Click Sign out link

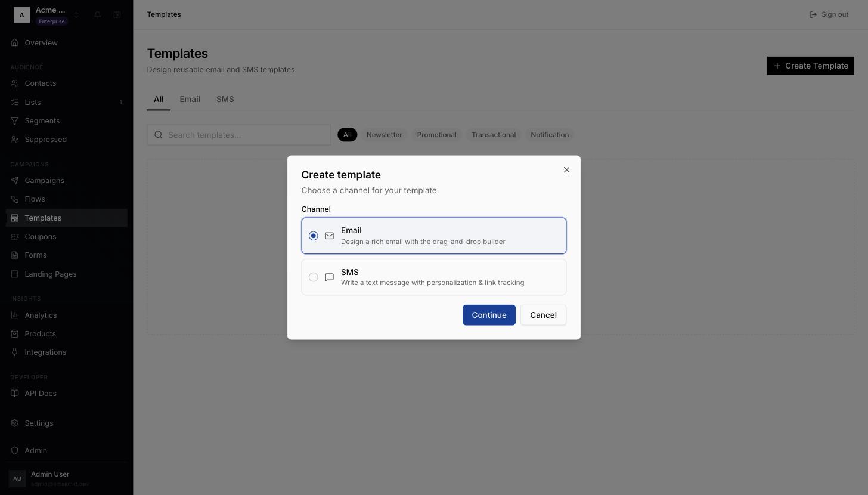click(829, 14)
